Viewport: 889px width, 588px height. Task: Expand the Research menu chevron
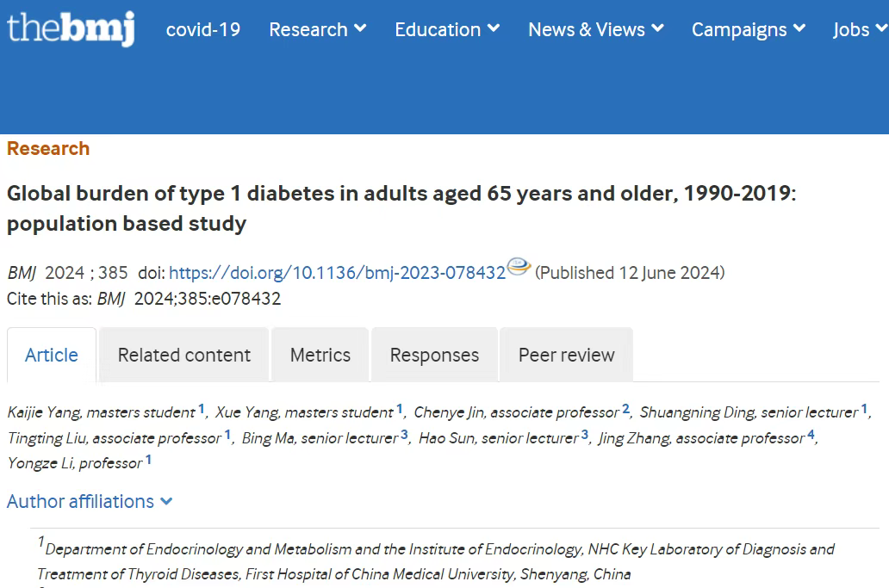pyautogui.click(x=360, y=28)
